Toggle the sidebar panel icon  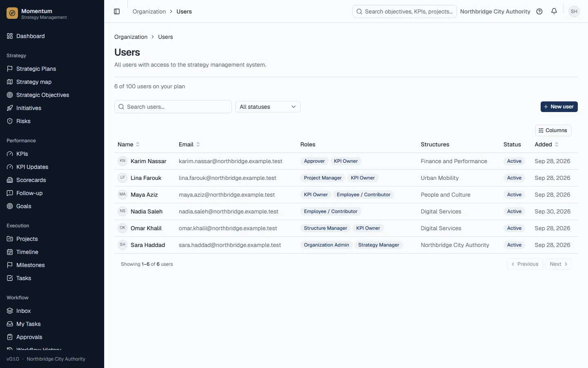tap(117, 11)
